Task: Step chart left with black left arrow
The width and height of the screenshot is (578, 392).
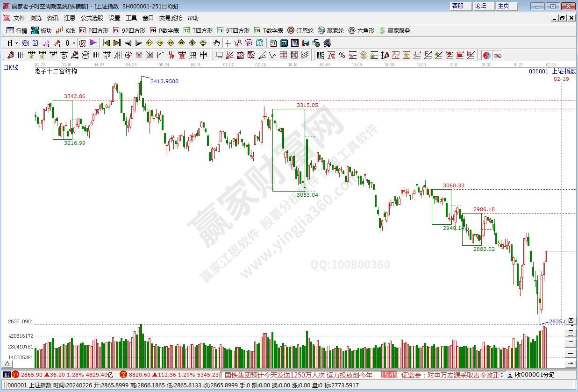Action: pyautogui.click(x=128, y=43)
